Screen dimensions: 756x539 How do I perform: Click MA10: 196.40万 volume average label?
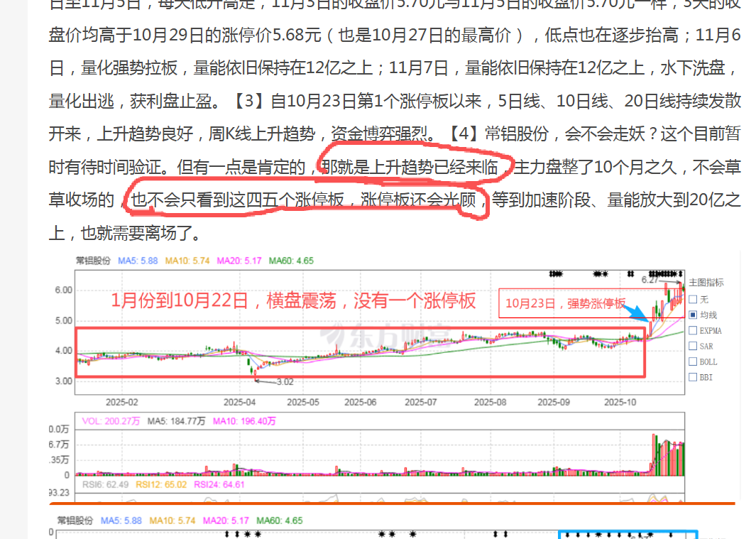point(244,421)
